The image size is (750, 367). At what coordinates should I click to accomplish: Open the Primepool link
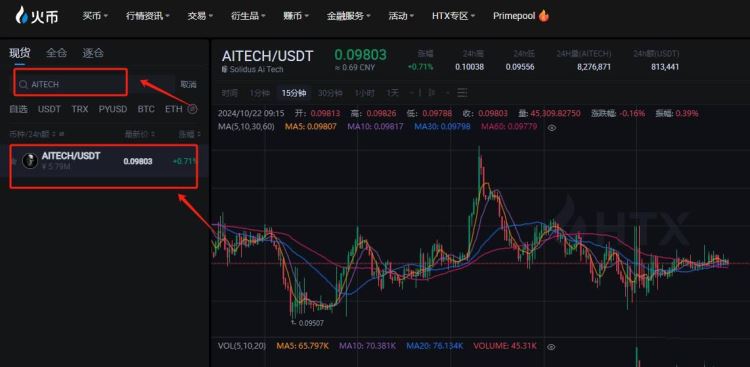pyautogui.click(x=515, y=16)
